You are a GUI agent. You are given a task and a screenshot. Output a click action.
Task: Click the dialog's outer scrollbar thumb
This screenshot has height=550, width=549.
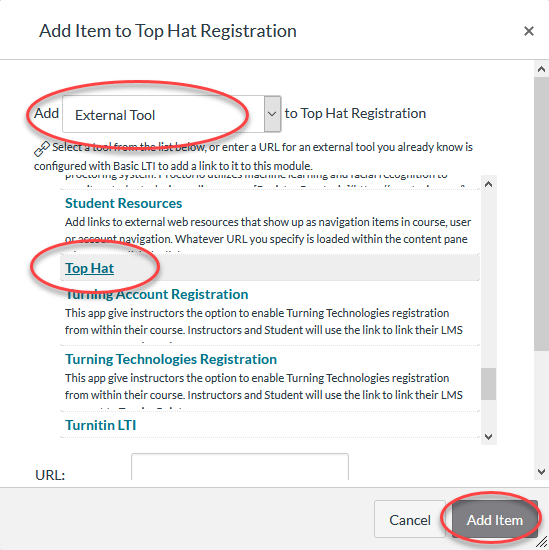tap(541, 214)
